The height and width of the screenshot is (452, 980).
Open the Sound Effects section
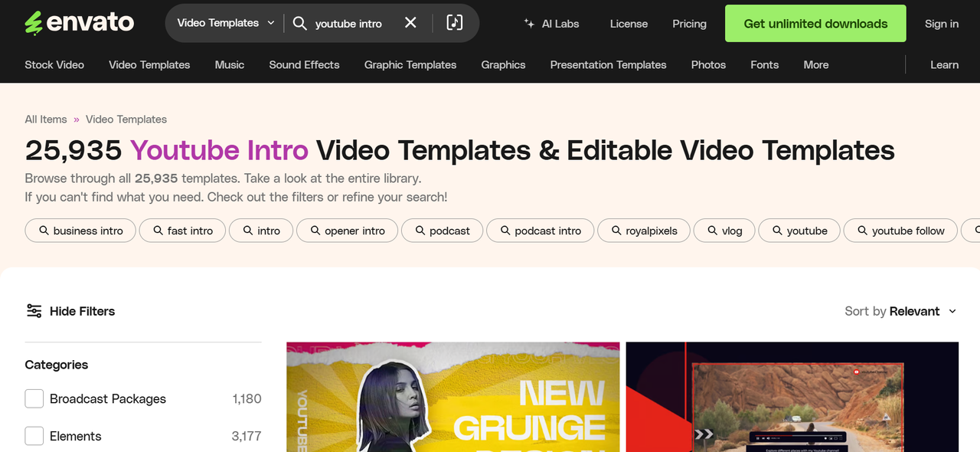tap(304, 65)
